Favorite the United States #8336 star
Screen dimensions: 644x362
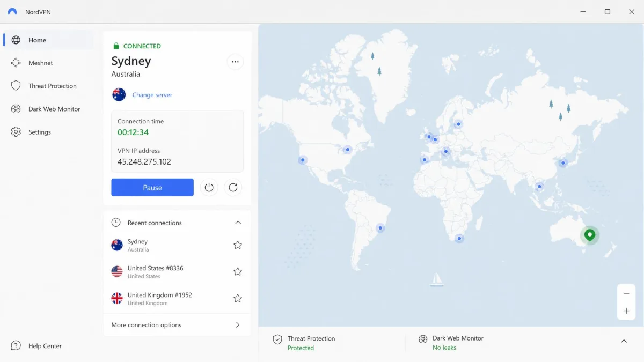[x=238, y=272]
